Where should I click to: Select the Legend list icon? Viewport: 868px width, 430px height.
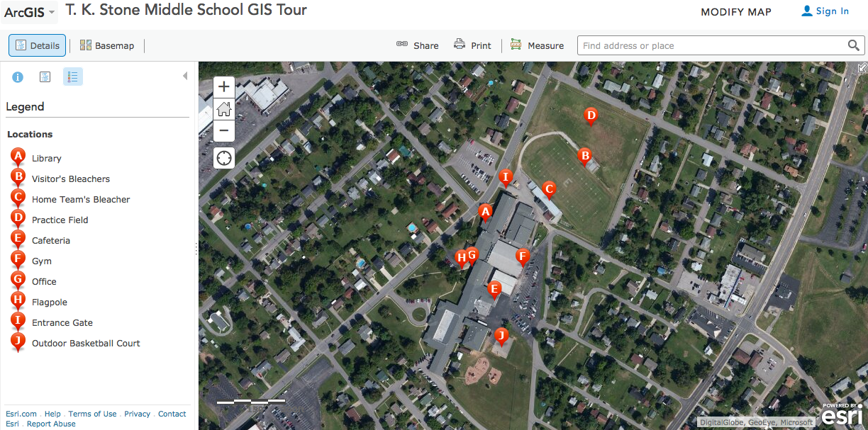click(72, 77)
